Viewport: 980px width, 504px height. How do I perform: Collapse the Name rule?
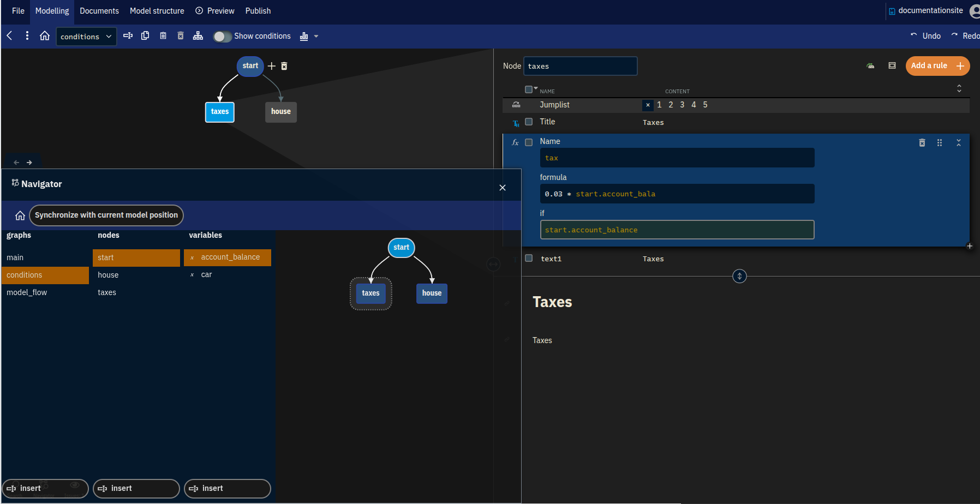(x=959, y=143)
